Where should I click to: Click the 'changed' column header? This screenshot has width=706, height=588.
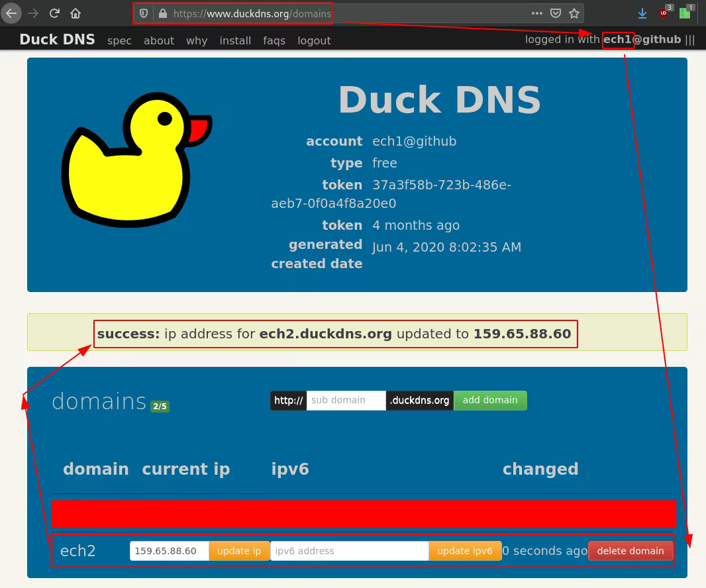coord(540,469)
